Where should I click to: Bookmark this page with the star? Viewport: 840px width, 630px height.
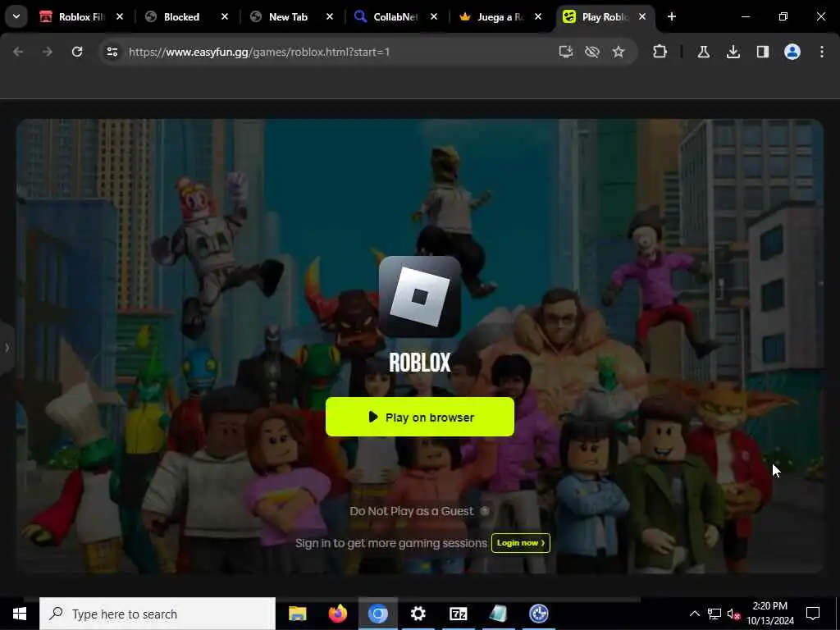click(619, 52)
